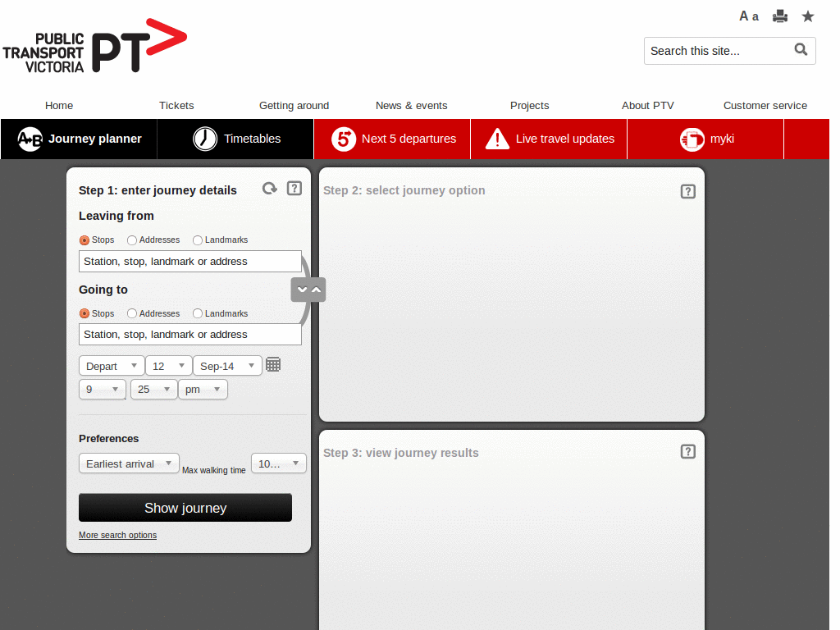Open the am/pm dropdown
840x630 pixels.
[x=203, y=390]
